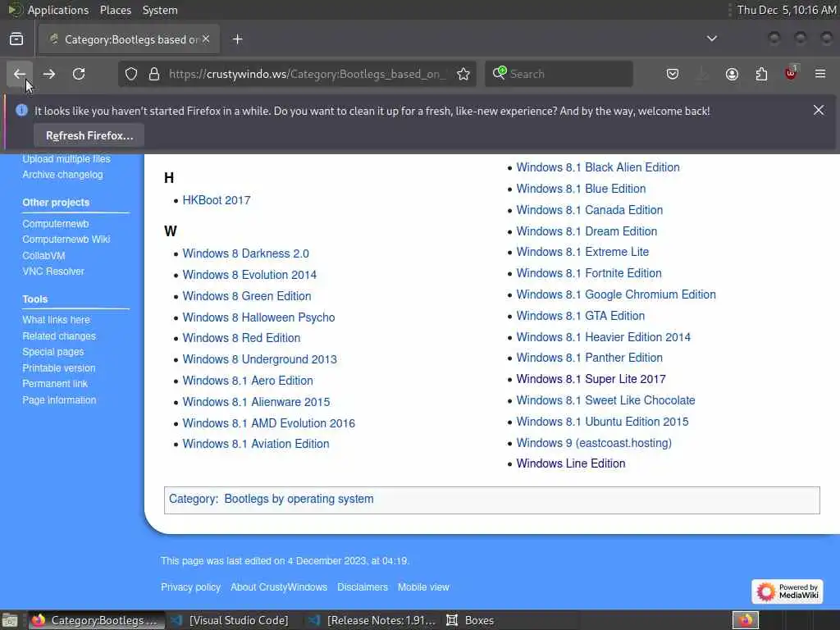Open Windows 8 Evolution 2014
840x630 pixels.
[x=249, y=275]
